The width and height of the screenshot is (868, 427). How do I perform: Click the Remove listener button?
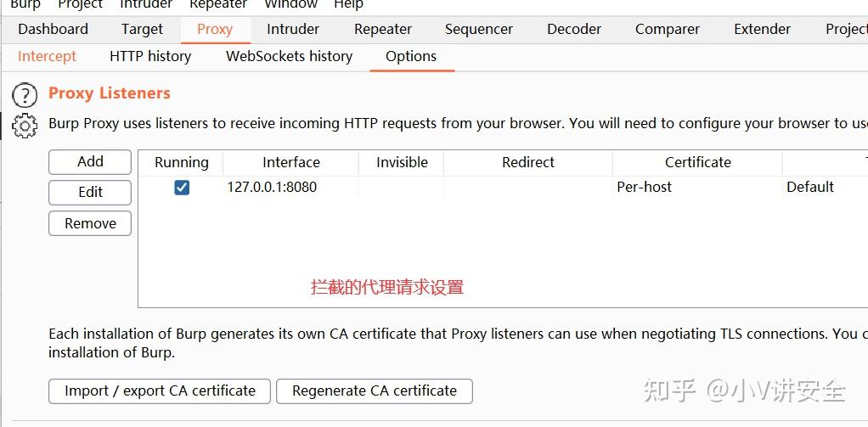pos(90,223)
